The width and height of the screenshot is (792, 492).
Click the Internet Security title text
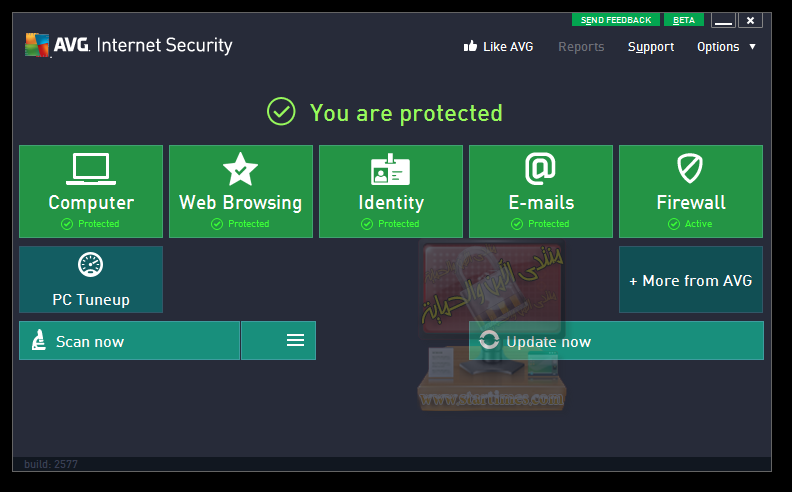click(x=164, y=45)
